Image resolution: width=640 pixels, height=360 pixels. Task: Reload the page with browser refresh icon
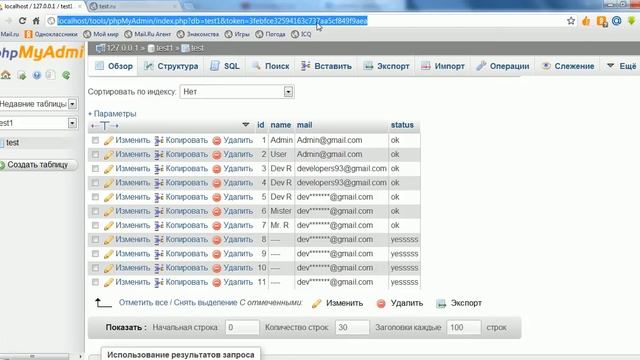pos(22,21)
